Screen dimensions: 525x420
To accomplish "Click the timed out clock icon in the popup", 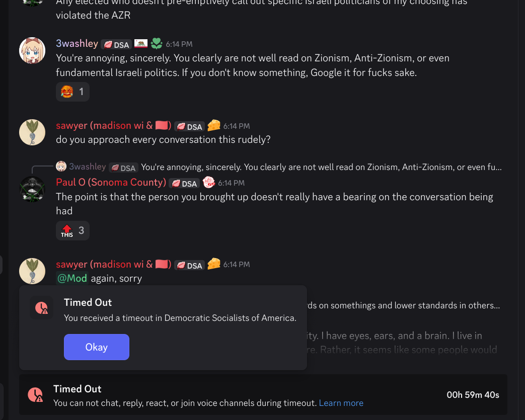I will pyautogui.click(x=41, y=307).
